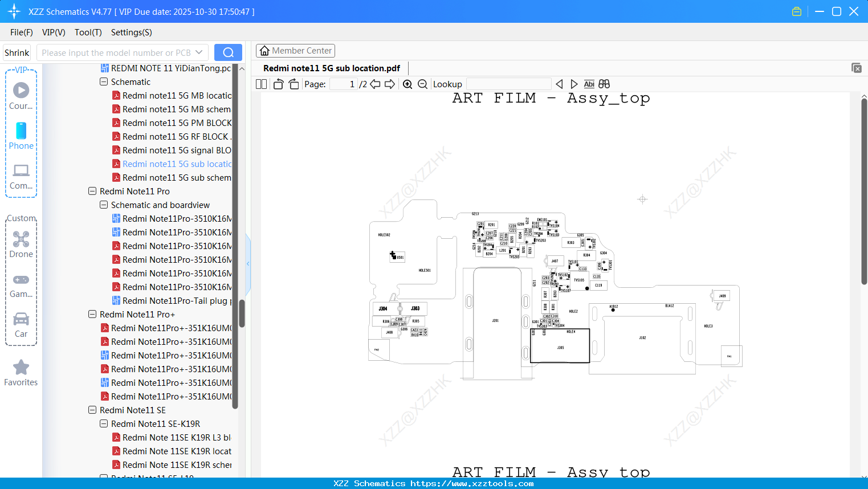Collapse the Schematic folder
868x489 pixels.
(x=103, y=81)
